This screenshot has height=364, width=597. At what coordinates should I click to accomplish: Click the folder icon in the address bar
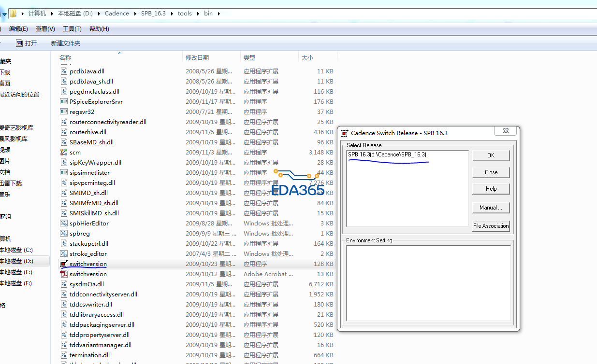(14, 14)
